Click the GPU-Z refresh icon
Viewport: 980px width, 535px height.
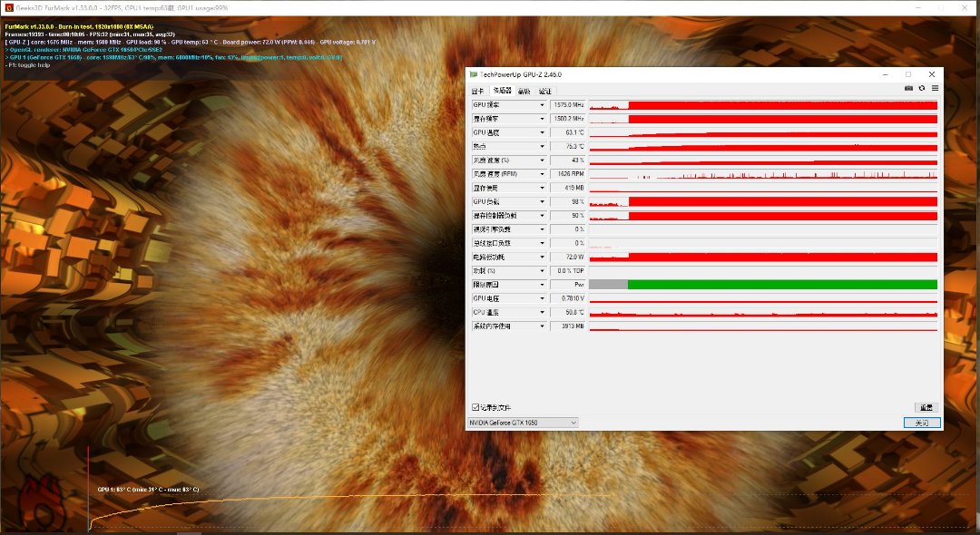point(922,89)
